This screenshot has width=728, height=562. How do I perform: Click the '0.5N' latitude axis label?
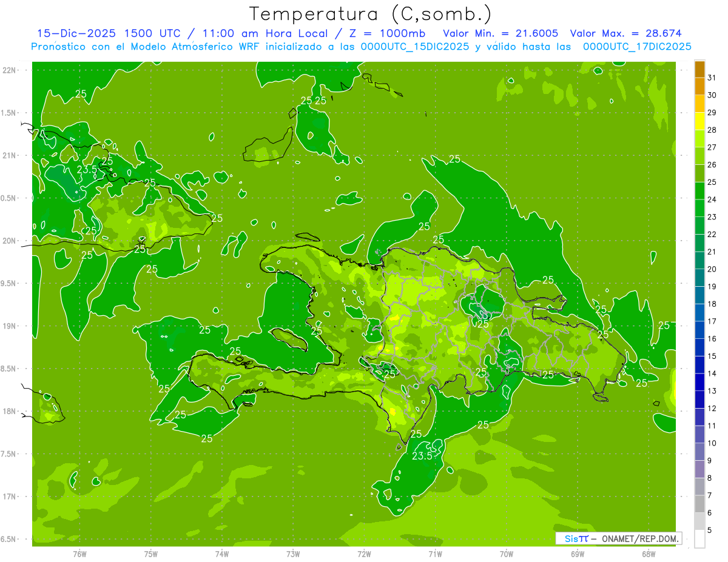pyautogui.click(x=9, y=198)
